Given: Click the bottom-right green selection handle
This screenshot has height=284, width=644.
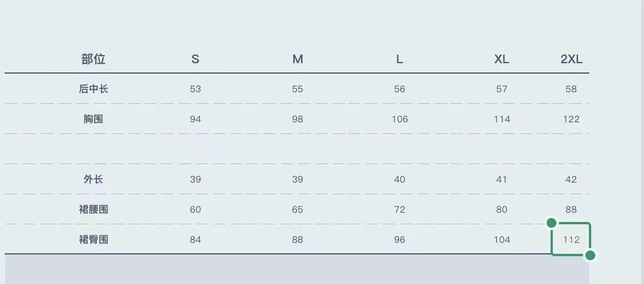Looking at the screenshot, I should click(590, 255).
